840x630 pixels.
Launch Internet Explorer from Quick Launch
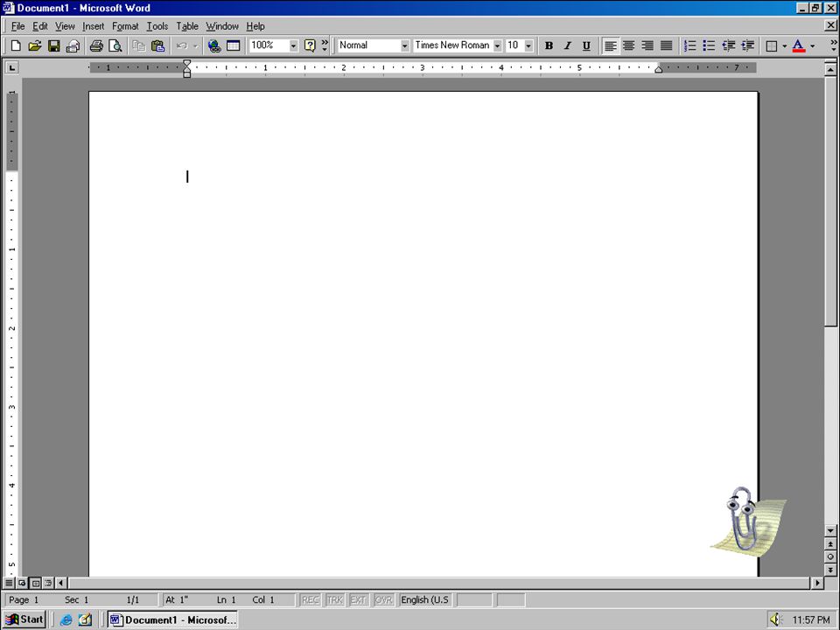click(x=66, y=619)
